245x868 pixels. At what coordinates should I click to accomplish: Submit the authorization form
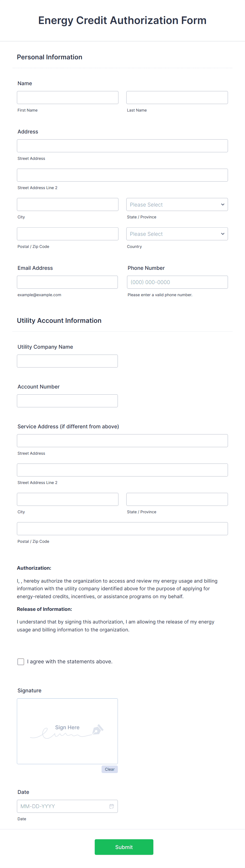(x=124, y=847)
